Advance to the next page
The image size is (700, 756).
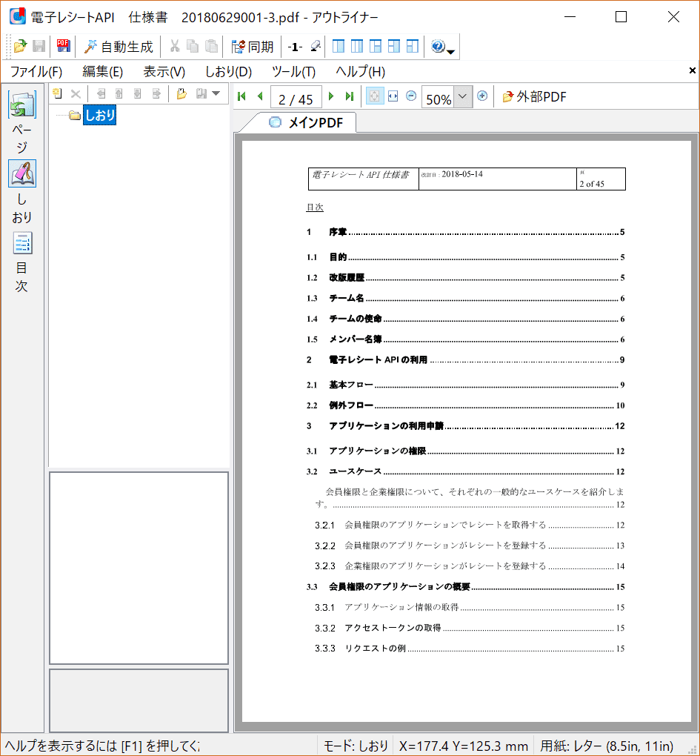pyautogui.click(x=331, y=96)
